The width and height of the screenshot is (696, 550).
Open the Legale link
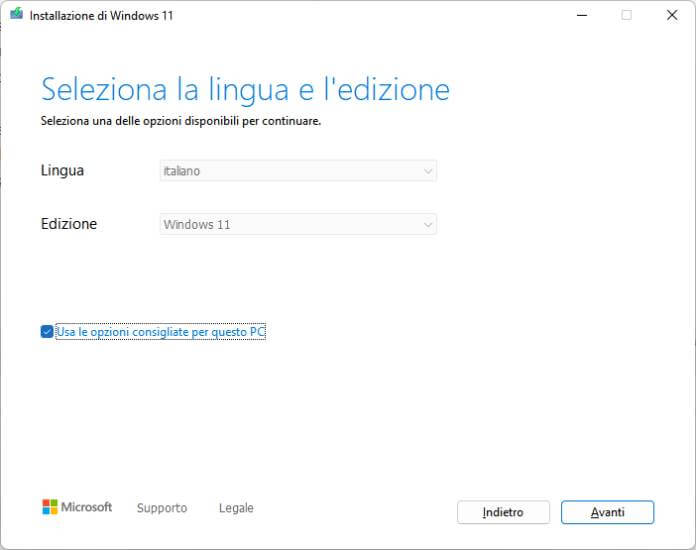236,508
